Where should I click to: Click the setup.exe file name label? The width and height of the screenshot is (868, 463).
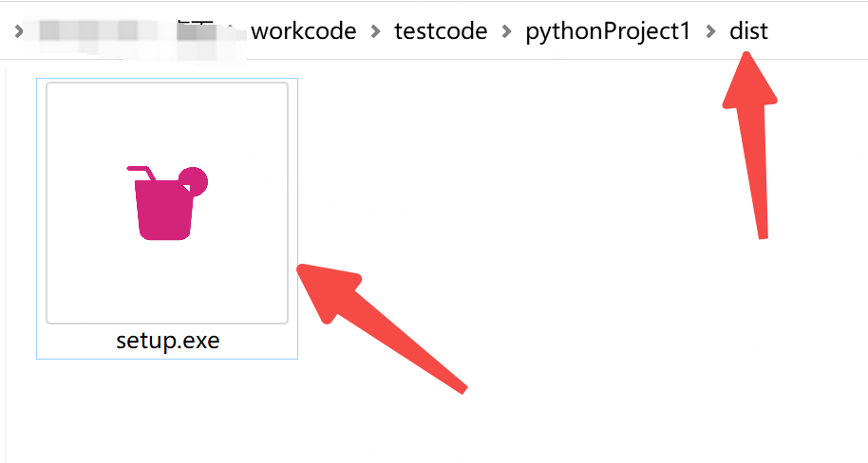click(168, 341)
